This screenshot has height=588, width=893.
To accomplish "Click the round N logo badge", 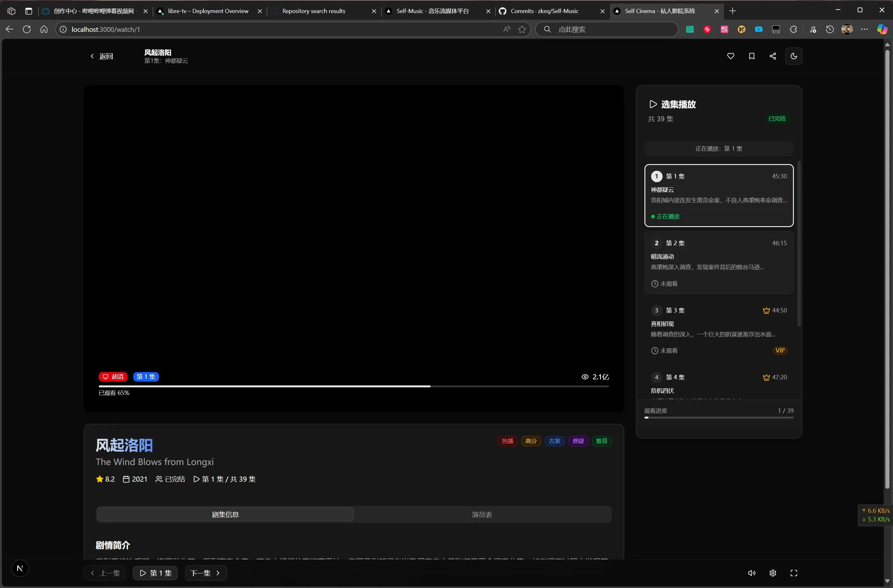I will click(20, 568).
